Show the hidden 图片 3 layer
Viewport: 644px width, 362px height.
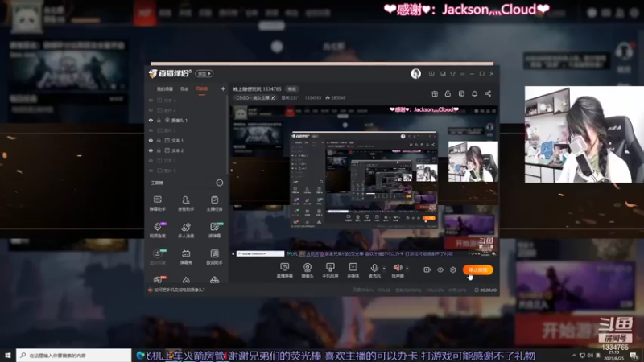click(151, 130)
